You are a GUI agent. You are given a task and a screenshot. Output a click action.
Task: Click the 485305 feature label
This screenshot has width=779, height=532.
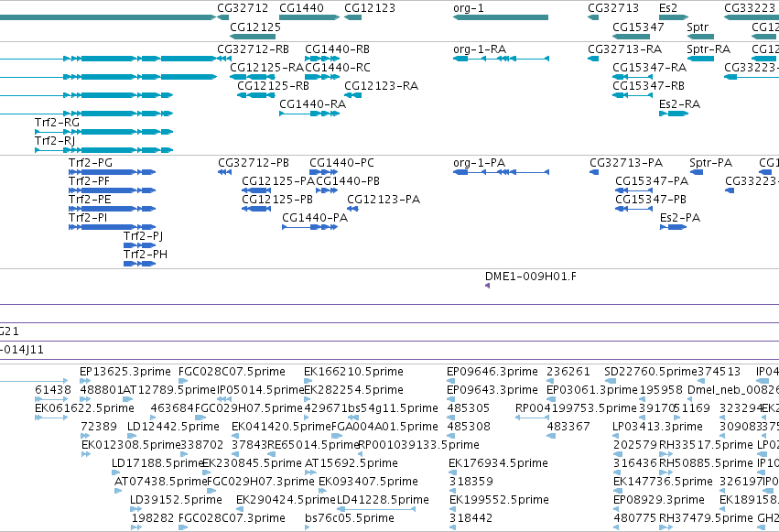469,408
